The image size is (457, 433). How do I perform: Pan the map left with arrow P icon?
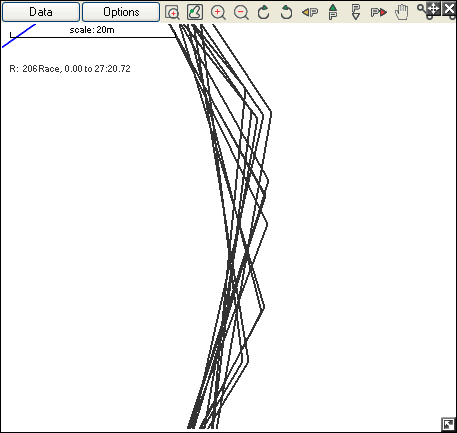click(x=310, y=13)
